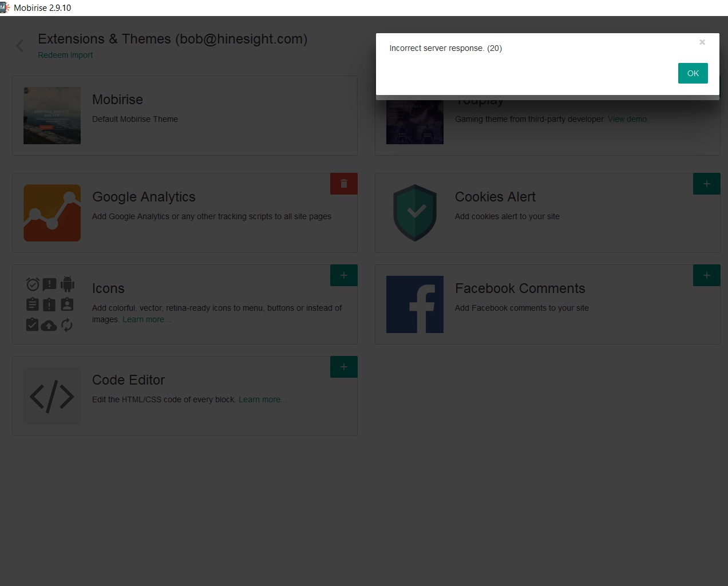Close the error dialog with the X

(x=702, y=42)
